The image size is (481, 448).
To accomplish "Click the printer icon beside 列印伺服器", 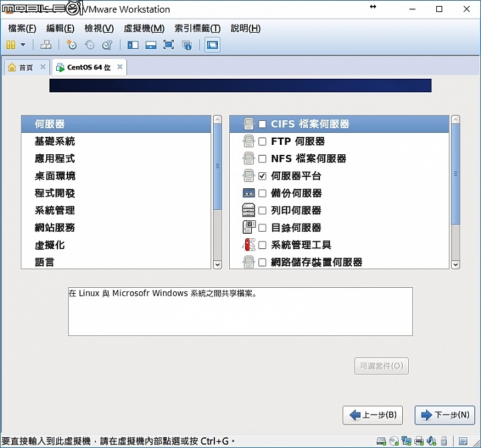I will click(x=249, y=210).
